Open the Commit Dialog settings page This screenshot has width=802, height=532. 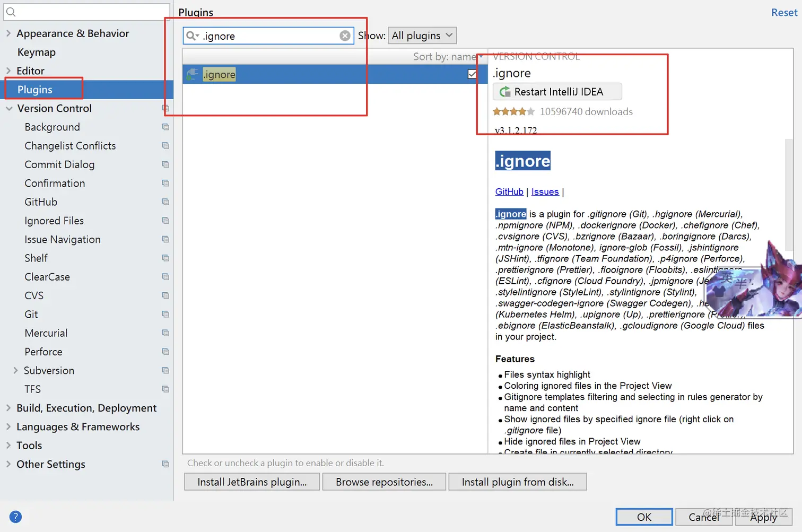(x=59, y=164)
